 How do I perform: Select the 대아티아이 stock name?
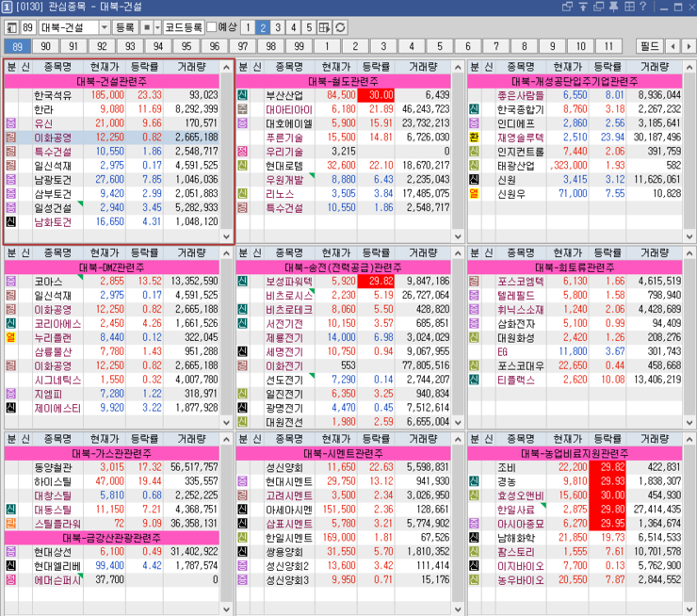coord(289,109)
